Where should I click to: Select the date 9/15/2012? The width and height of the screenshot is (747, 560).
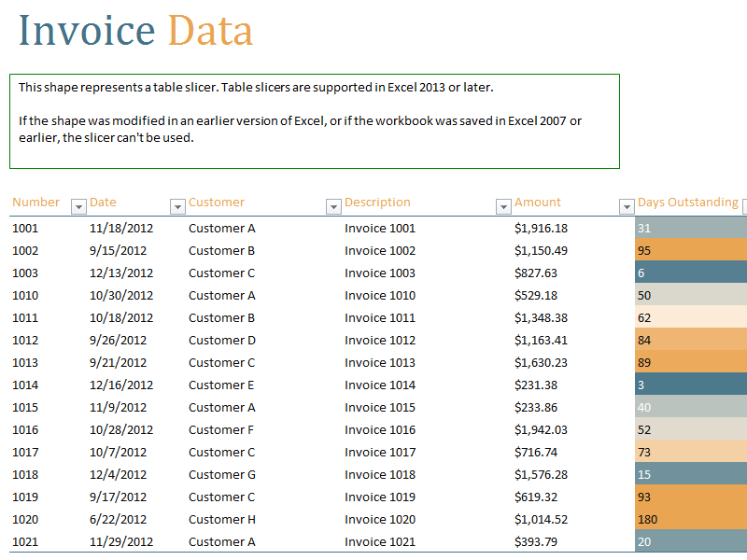point(119,251)
